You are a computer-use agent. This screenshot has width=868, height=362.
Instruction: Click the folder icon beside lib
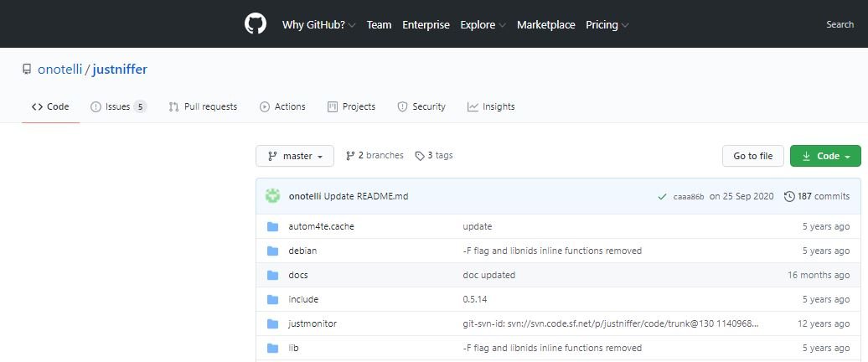[x=272, y=348]
